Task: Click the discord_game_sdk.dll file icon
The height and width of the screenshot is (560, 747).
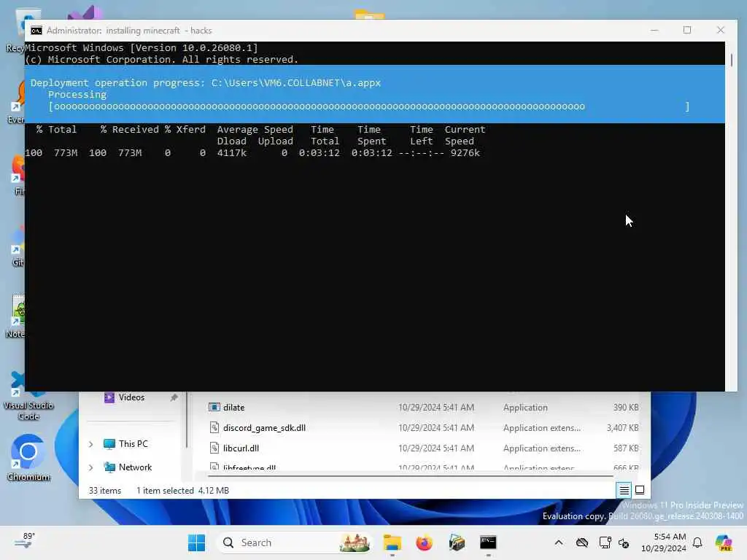Action: pyautogui.click(x=214, y=427)
